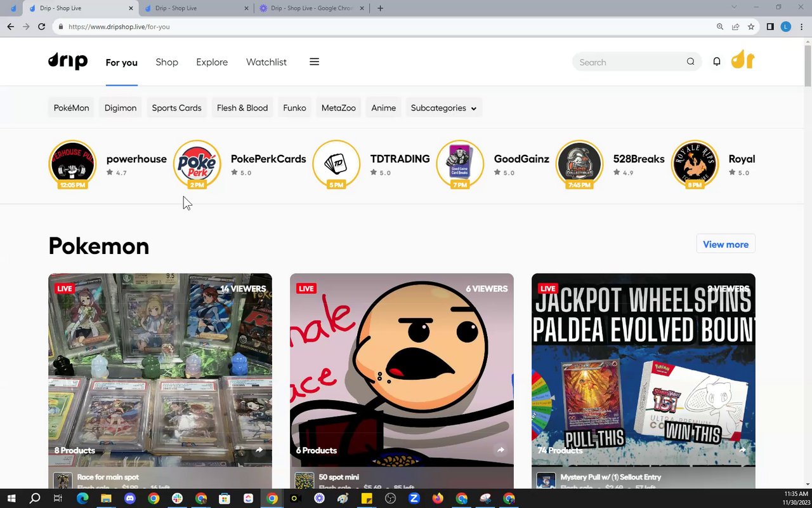Open the 528Breaks seller avatar

[x=579, y=164]
